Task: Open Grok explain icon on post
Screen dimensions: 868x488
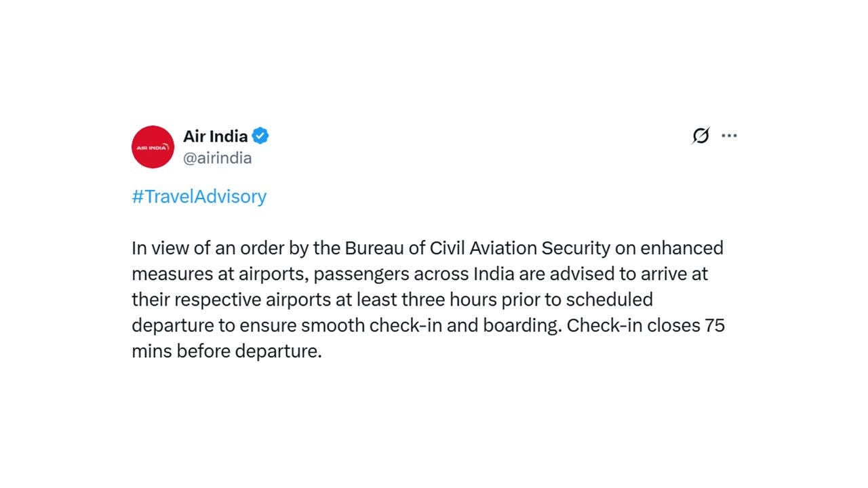Action: pos(701,136)
